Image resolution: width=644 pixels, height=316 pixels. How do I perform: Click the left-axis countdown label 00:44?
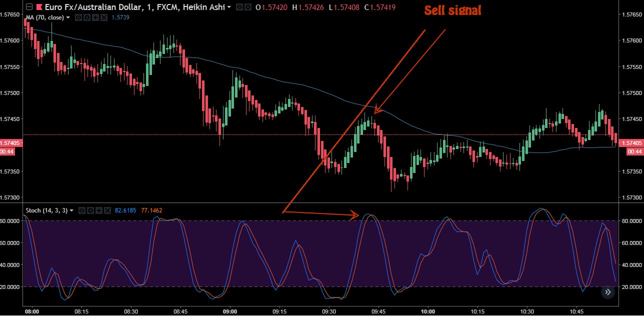(7, 151)
